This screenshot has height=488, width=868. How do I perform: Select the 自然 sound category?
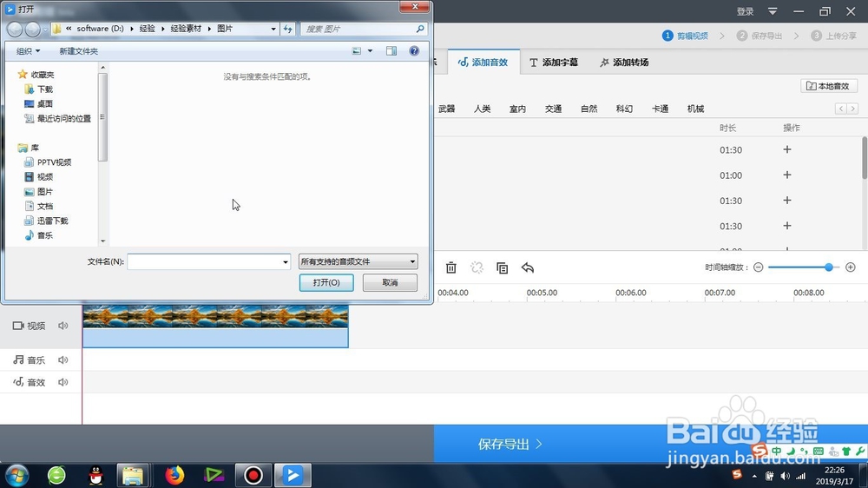pos(589,109)
